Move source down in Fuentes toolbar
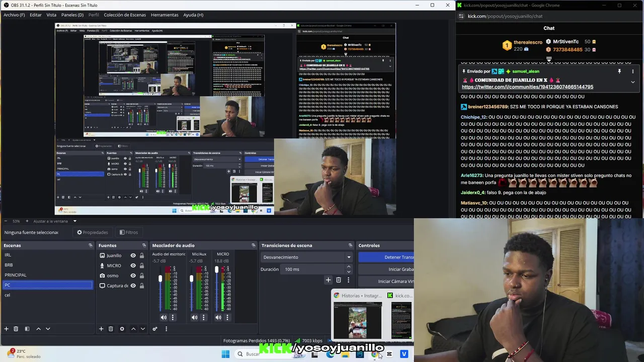 (143, 329)
